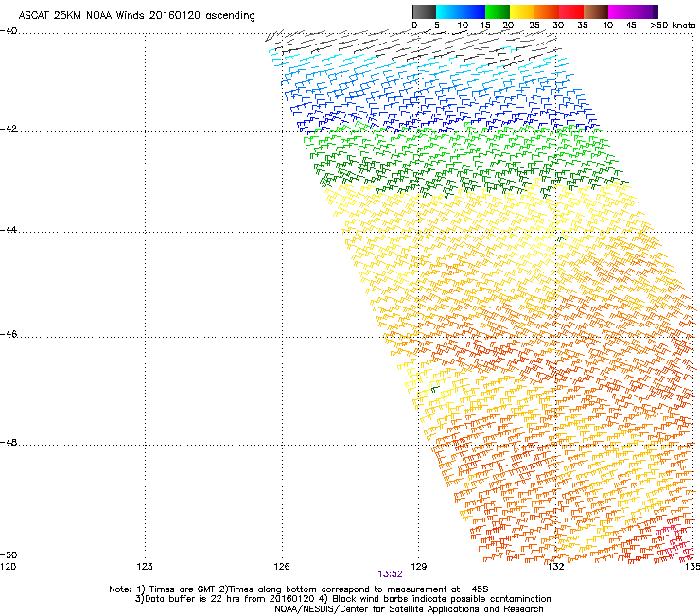Click the longitude label '126'
The height and width of the screenshot is (615, 700).
[x=282, y=567]
